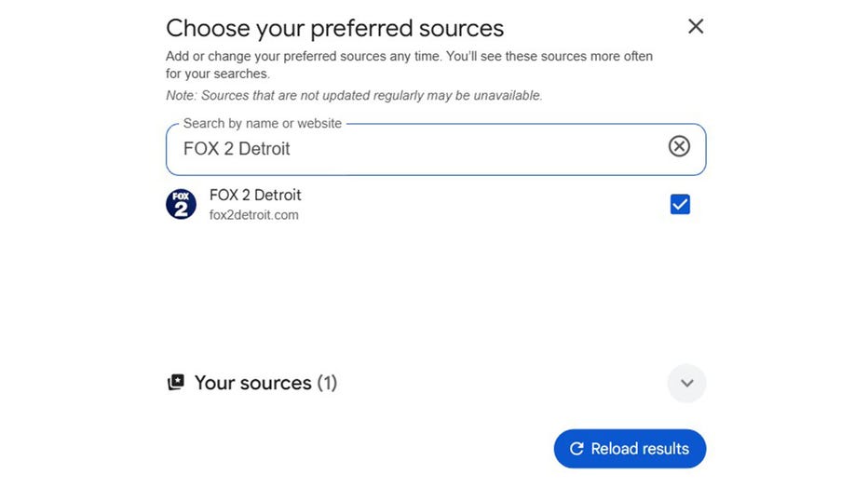Click the (1) sources count

coord(327,383)
